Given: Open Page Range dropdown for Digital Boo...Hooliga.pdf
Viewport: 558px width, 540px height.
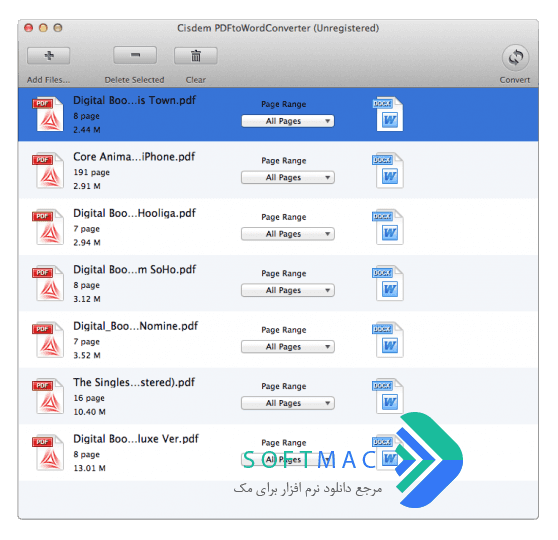Looking at the screenshot, I should click(x=288, y=234).
